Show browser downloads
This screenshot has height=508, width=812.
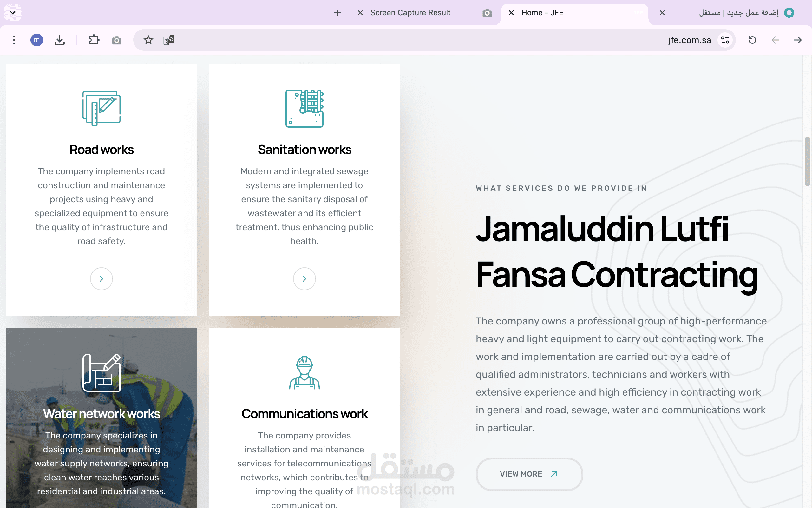60,40
